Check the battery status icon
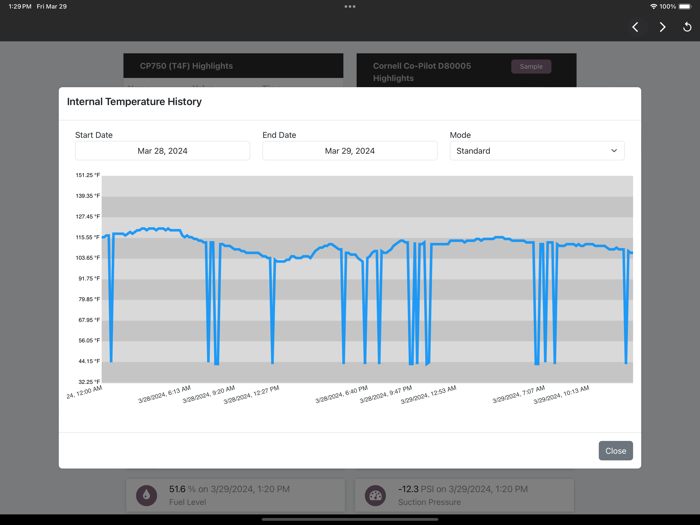700x525 pixels. (685, 7)
